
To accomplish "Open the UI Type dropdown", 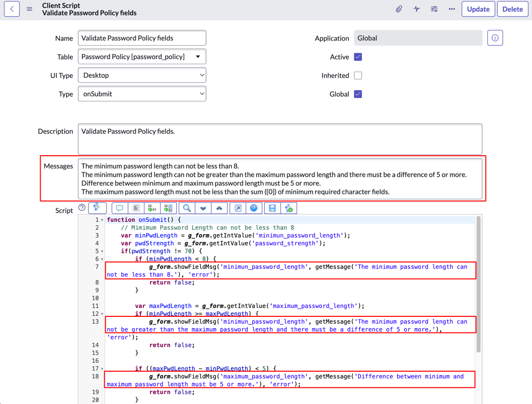I will pyautogui.click(x=142, y=75).
